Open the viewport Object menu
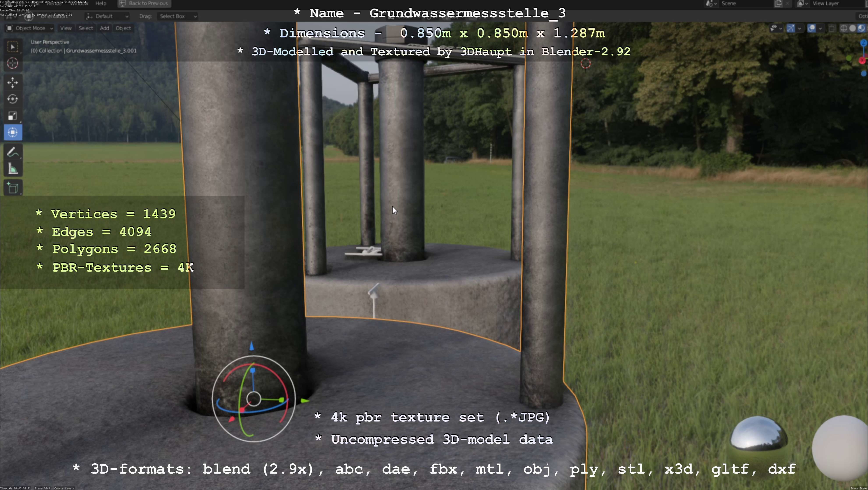This screenshot has width=868, height=490. (x=123, y=28)
